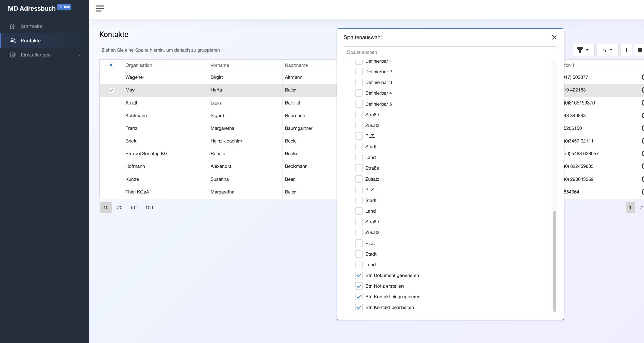Viewport: 644px width, 343px height.
Task: Uncheck Btn Kontakt bearbeiten column
Action: 359,307
